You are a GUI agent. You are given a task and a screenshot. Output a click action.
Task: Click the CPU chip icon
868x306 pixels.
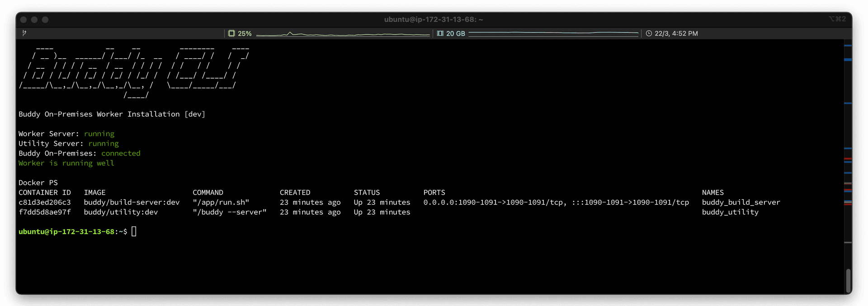pyautogui.click(x=231, y=33)
